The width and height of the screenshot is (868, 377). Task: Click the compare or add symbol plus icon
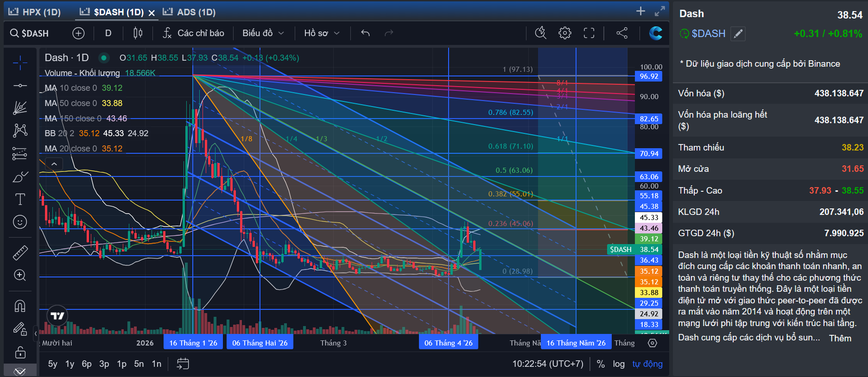point(78,33)
